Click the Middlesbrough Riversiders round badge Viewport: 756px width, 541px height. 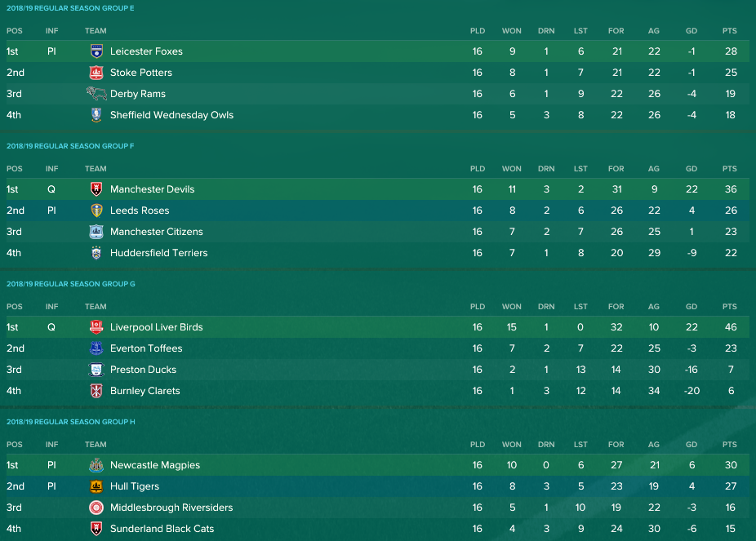point(96,508)
